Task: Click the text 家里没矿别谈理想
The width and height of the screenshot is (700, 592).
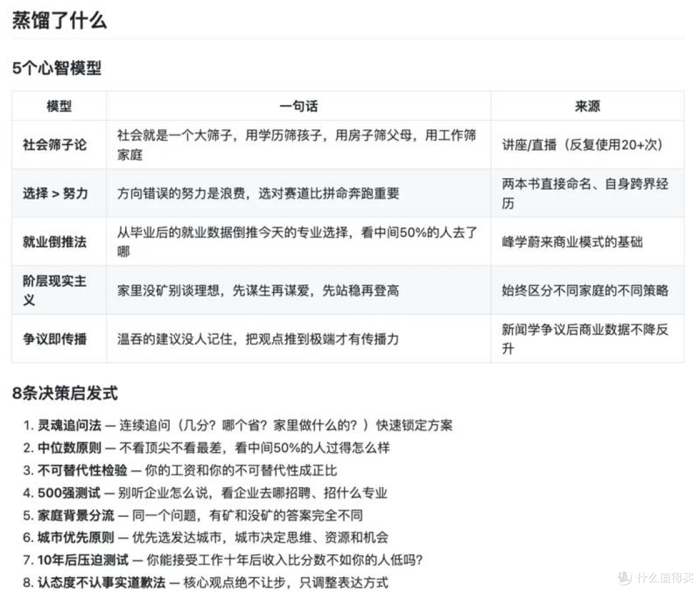Action: coord(169,290)
